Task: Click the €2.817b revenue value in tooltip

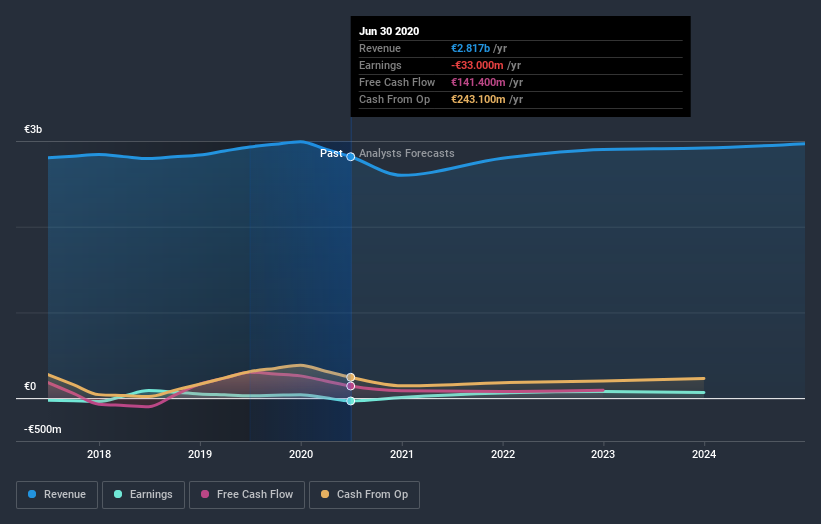Action: point(471,48)
